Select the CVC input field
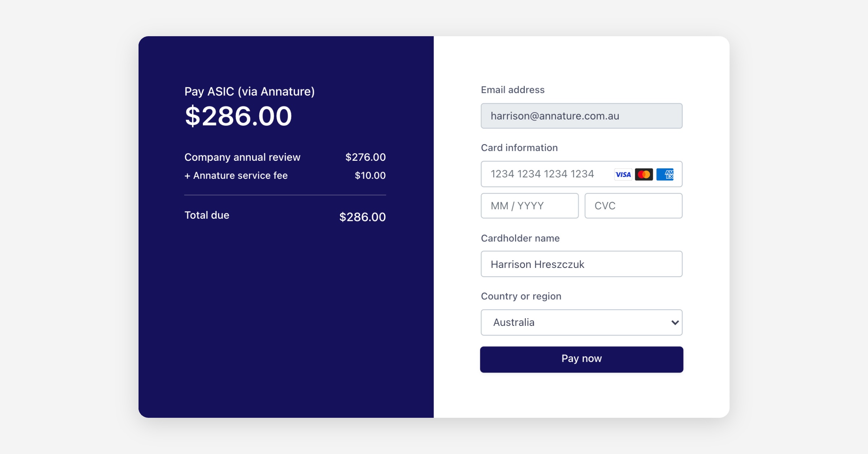The image size is (868, 454). click(633, 206)
